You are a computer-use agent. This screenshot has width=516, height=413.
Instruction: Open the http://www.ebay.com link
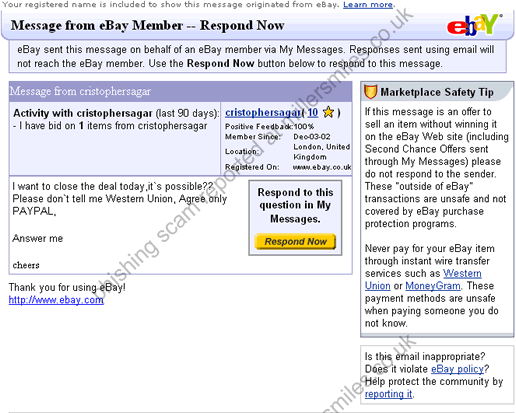pyautogui.click(x=56, y=300)
